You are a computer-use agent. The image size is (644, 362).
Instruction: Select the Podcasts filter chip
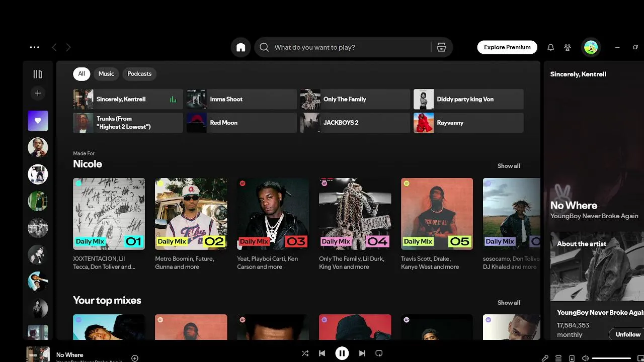pos(139,74)
